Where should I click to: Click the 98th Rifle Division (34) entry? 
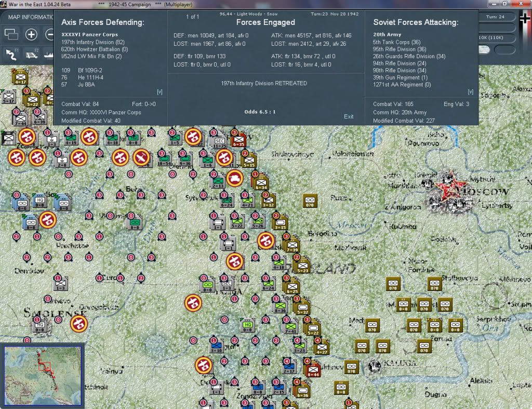click(x=400, y=71)
